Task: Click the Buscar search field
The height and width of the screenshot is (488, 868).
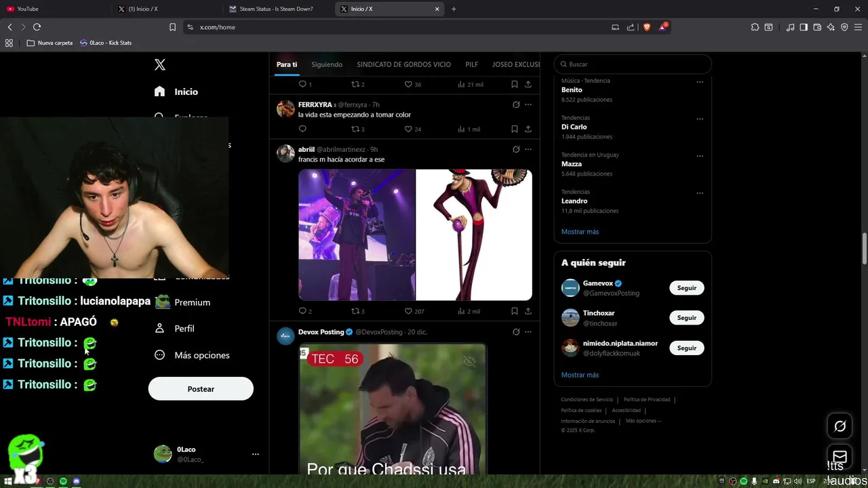Action: 633,64
